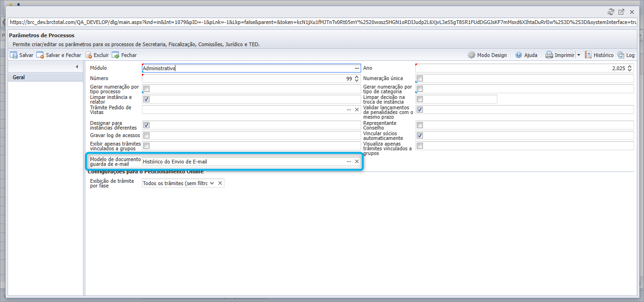Open the Log icon
644x302 pixels.
click(620, 55)
